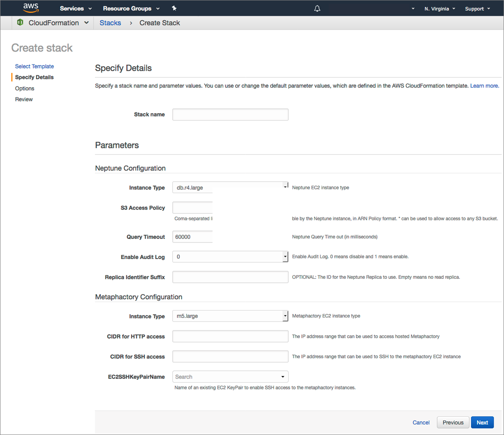Expand the account dropdown arrow beside N. Virginia
Image resolution: width=504 pixels, height=435 pixels.
pyautogui.click(x=413, y=9)
